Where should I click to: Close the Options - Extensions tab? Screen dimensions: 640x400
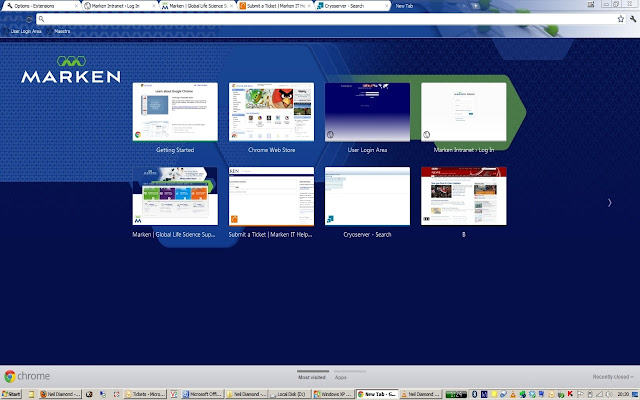(76, 6)
